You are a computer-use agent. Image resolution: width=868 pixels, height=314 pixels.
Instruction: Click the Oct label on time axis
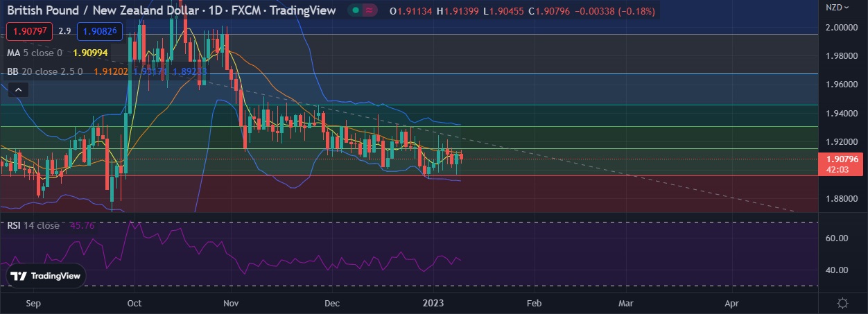click(x=134, y=303)
